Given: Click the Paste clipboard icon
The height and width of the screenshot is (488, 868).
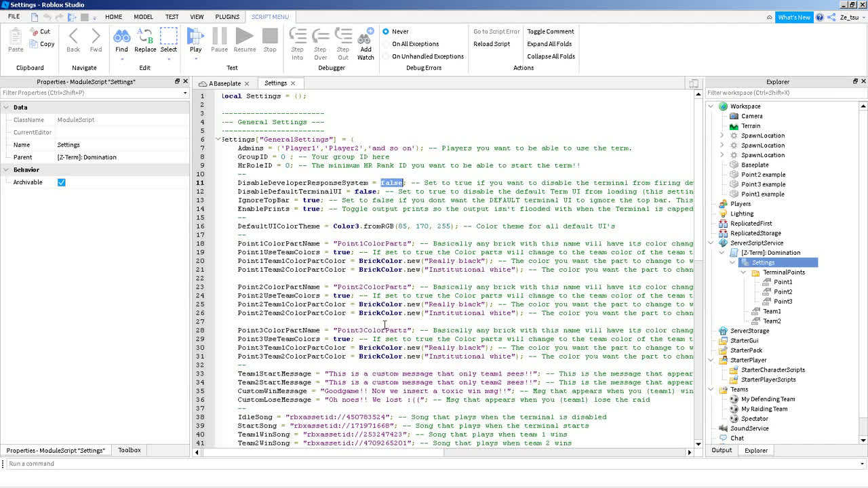Looking at the screenshot, I should pyautogui.click(x=16, y=37).
